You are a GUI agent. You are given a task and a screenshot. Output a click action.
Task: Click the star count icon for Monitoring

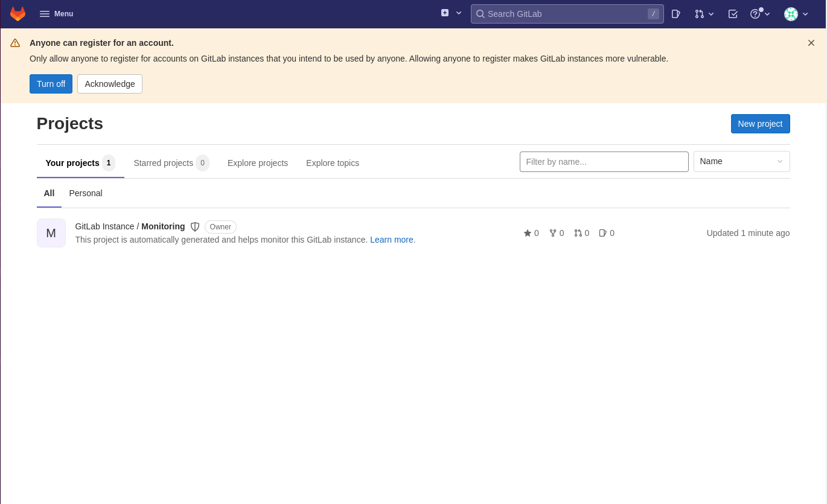coord(528,233)
